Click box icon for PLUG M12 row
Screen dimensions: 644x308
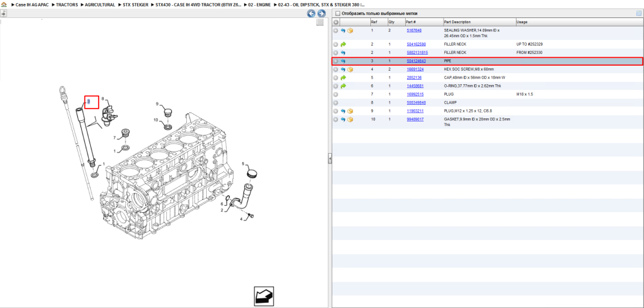click(350, 111)
